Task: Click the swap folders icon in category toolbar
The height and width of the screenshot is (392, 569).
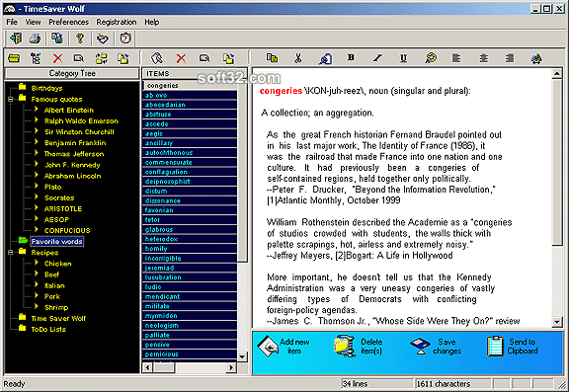Action: click(x=101, y=58)
